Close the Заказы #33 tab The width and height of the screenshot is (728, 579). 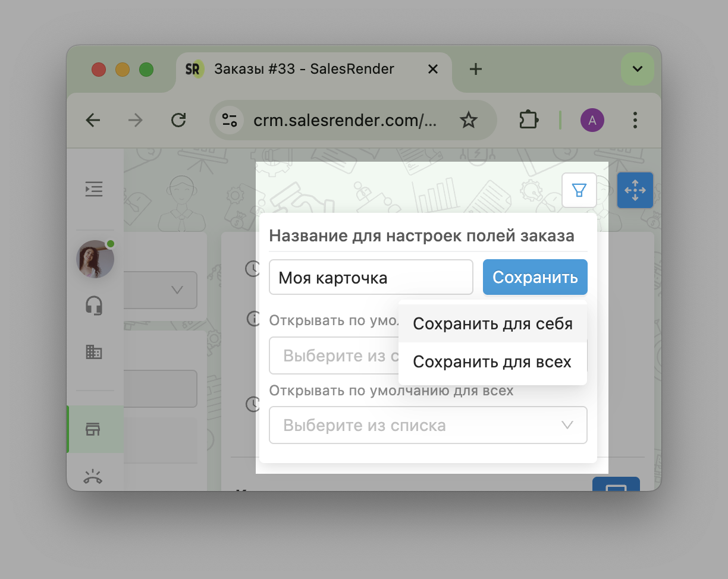pos(433,69)
